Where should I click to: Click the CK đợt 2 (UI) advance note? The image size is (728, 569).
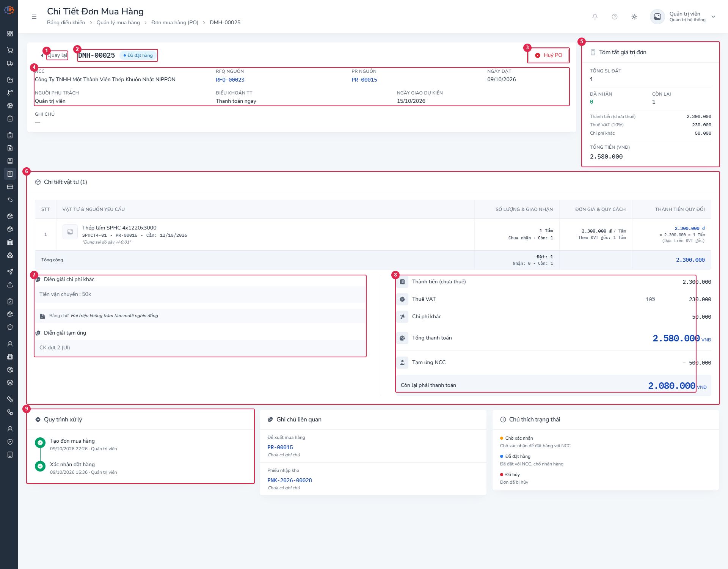55,347
